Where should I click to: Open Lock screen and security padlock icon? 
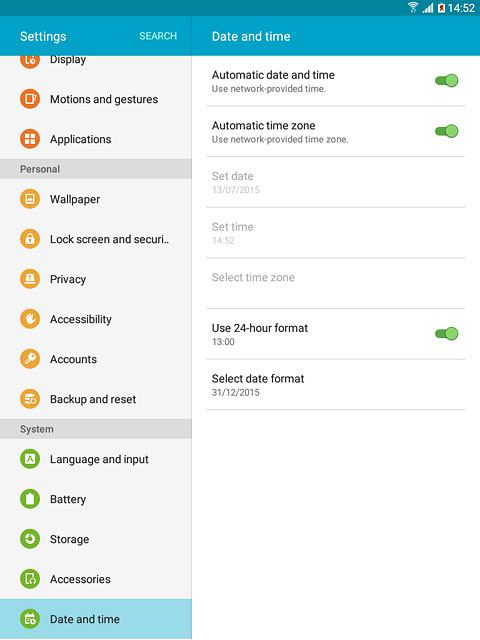coord(30,239)
